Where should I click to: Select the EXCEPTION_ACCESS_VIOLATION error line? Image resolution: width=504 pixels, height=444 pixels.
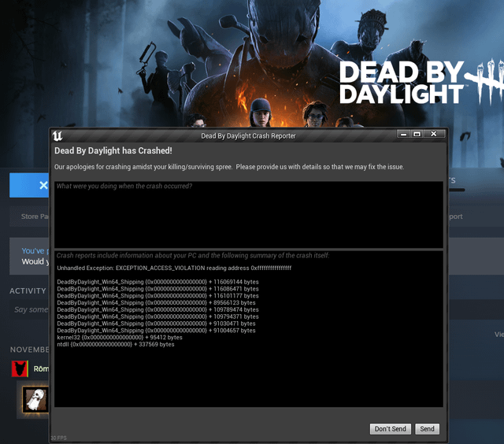174,268
